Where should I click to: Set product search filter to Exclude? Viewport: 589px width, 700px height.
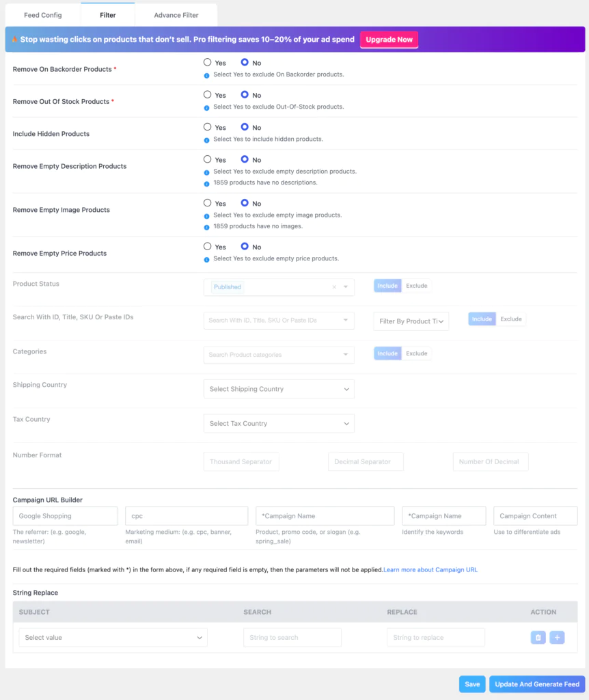click(511, 319)
